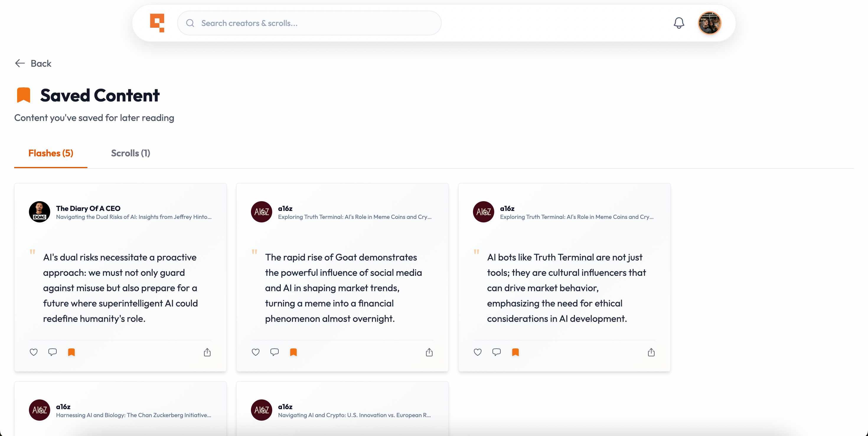Like the Truth Terminal AI bots flash

[477, 352]
